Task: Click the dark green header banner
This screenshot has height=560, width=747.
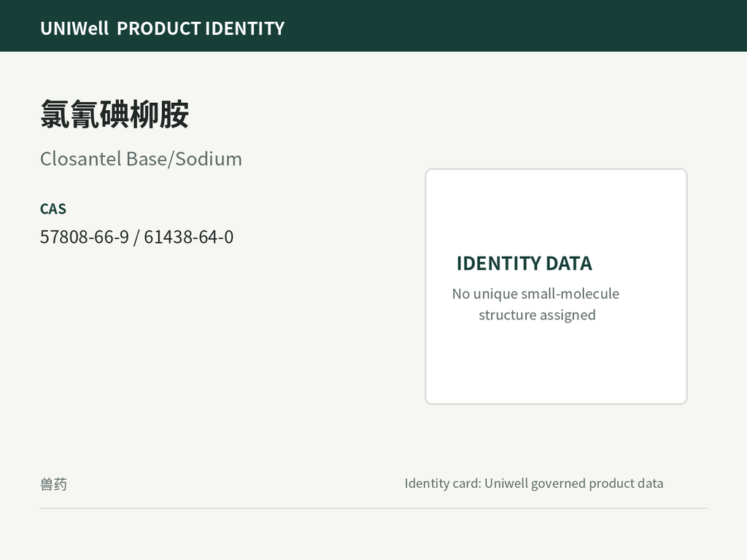Action: [x=373, y=26]
